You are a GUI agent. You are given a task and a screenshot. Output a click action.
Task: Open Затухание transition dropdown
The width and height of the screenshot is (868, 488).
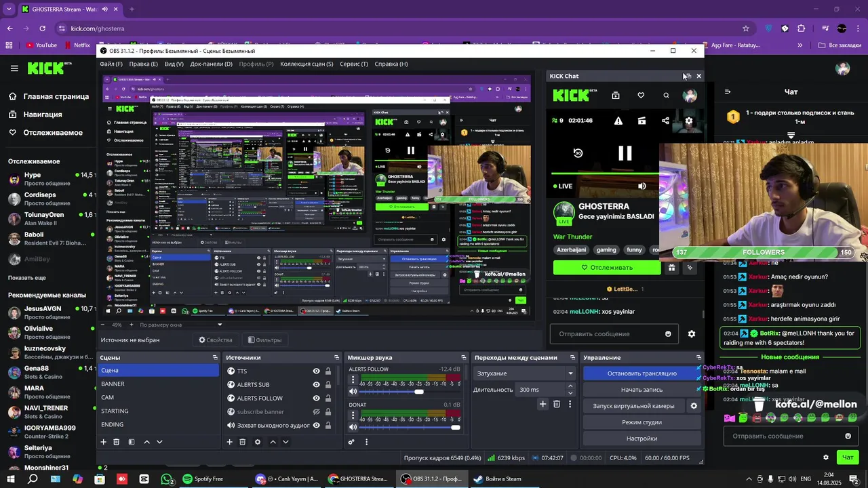(524, 373)
